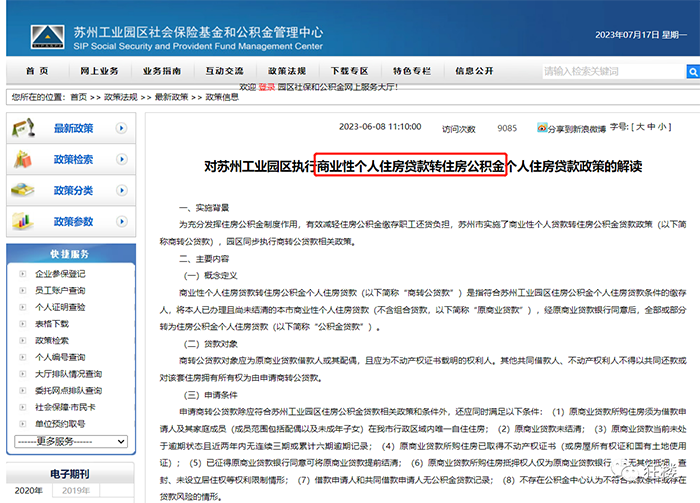Open the 表格下载 quick service
700x503 pixels.
52,324
